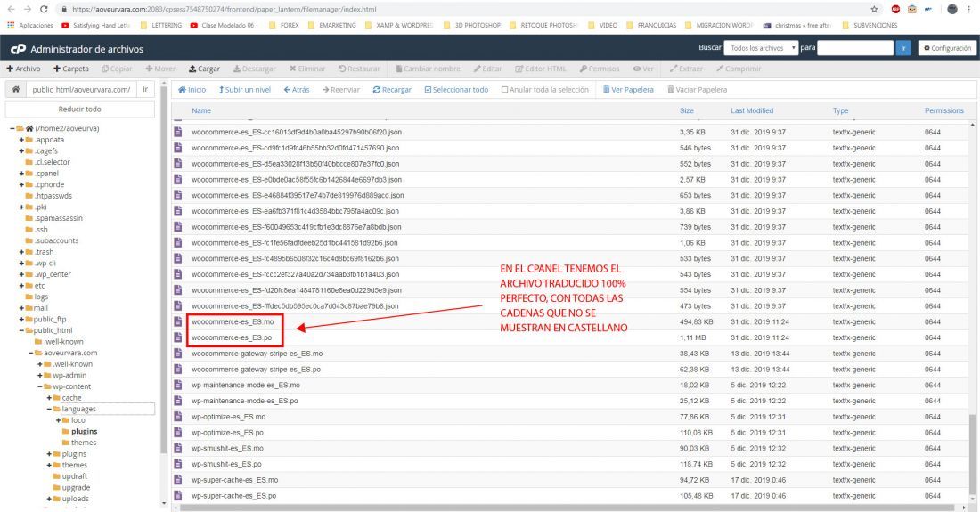Open Editor HTML tool

tap(541, 69)
